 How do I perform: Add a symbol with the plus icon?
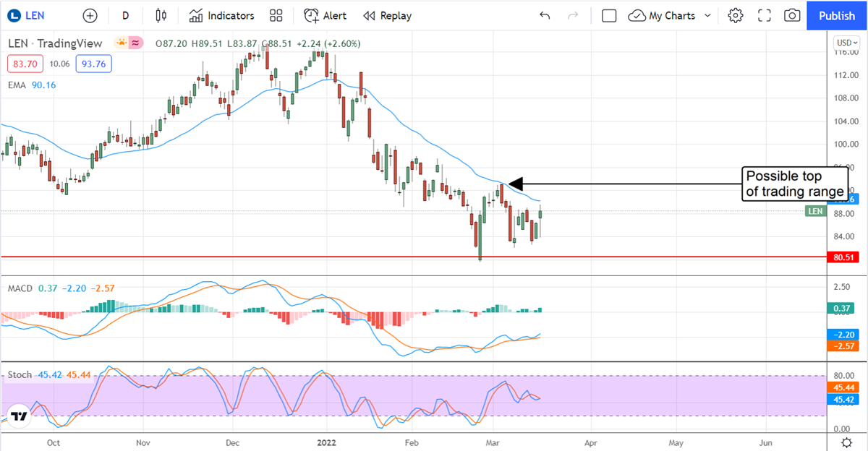(90, 15)
